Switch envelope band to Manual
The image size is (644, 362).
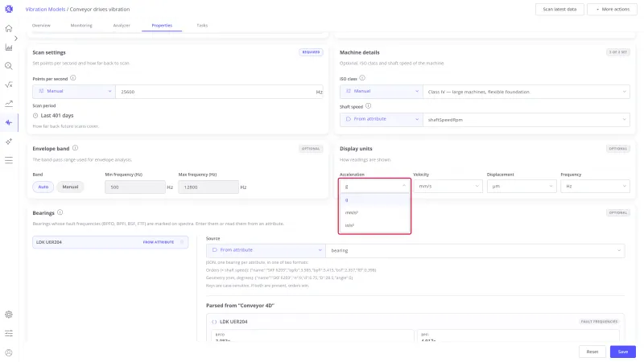click(70, 187)
